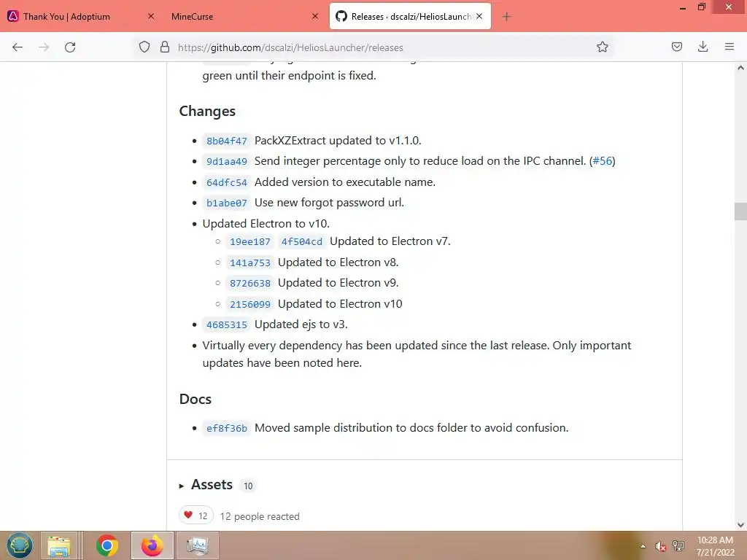Open commit 141a753
The height and width of the screenshot is (560, 747).
tap(250, 262)
